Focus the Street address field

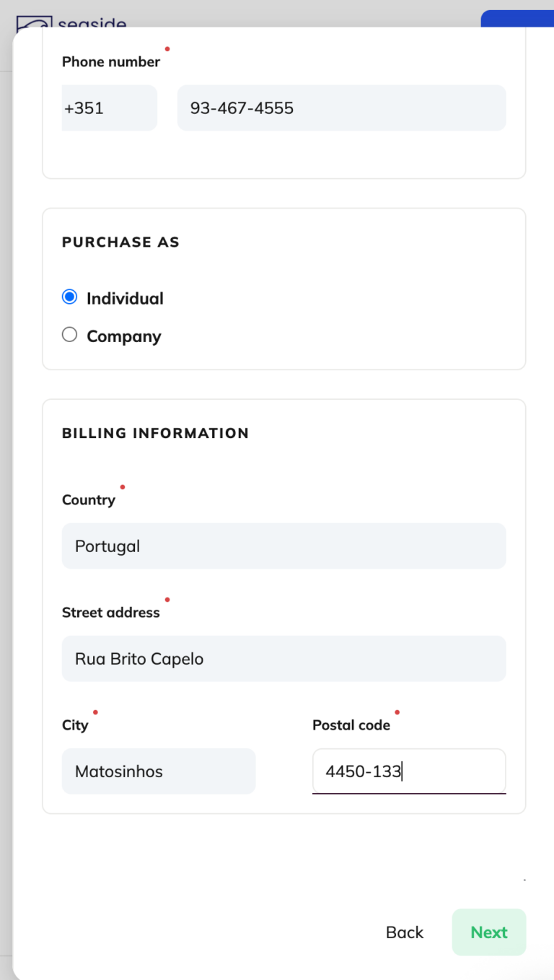(284, 659)
